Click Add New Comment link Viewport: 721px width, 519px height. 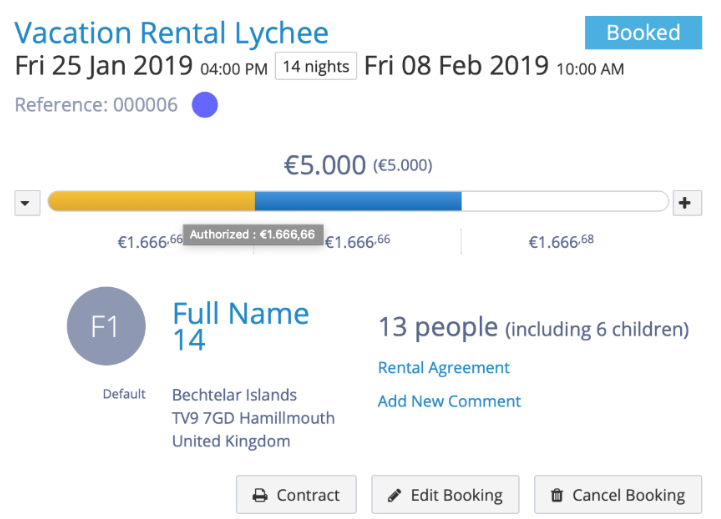coord(449,401)
